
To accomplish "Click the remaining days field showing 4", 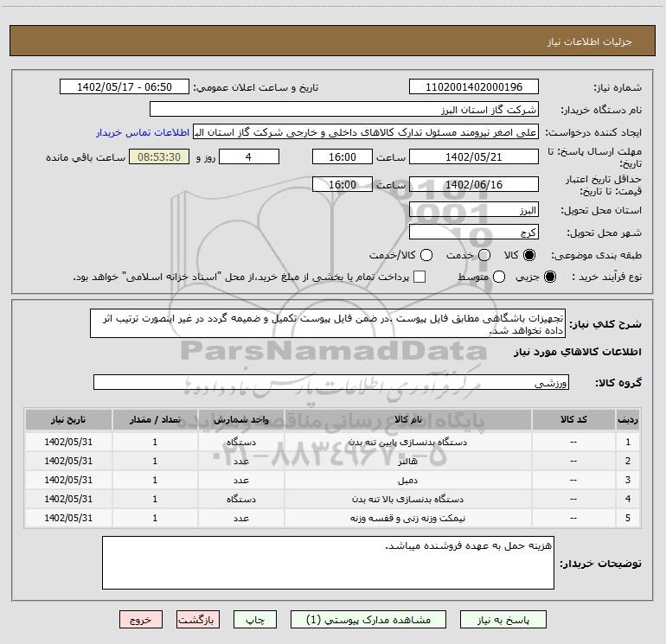I will pyautogui.click(x=249, y=156).
